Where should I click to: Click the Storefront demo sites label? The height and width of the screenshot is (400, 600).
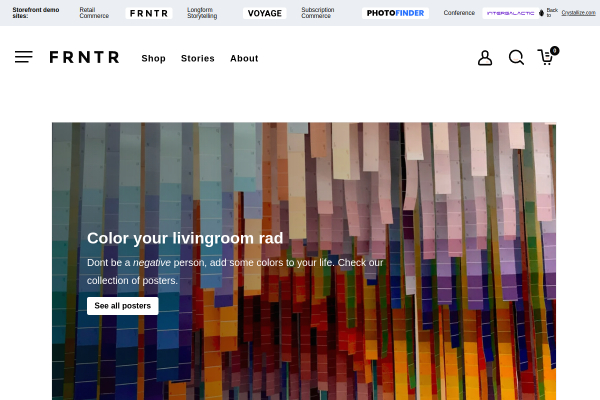point(36,13)
